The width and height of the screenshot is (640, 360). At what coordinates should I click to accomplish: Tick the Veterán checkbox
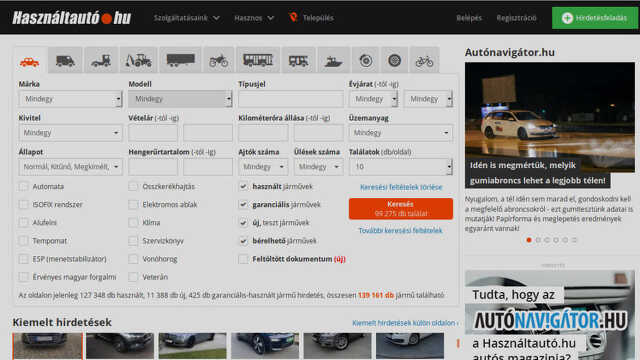click(x=133, y=277)
